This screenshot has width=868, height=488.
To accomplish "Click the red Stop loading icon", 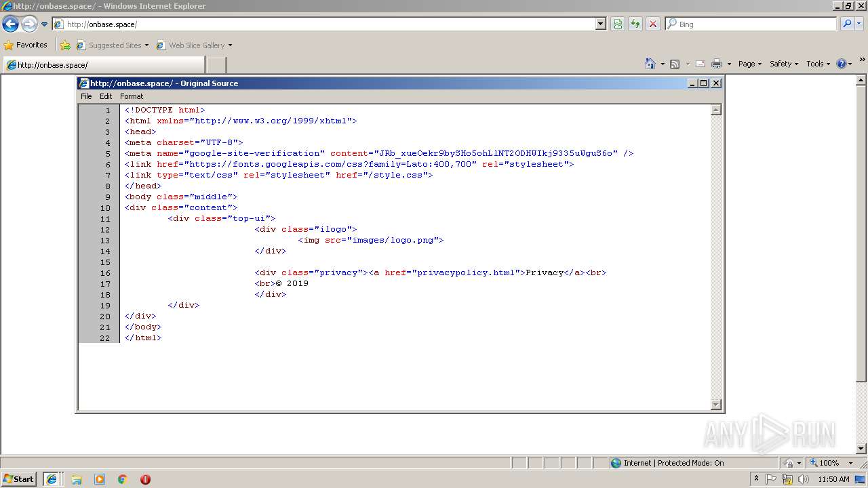I will coord(653,24).
